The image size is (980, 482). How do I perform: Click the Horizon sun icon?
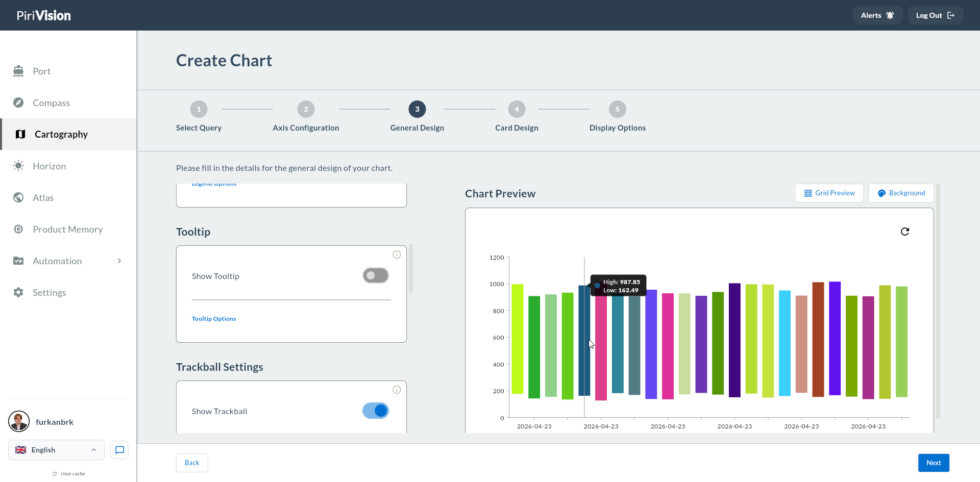18,166
